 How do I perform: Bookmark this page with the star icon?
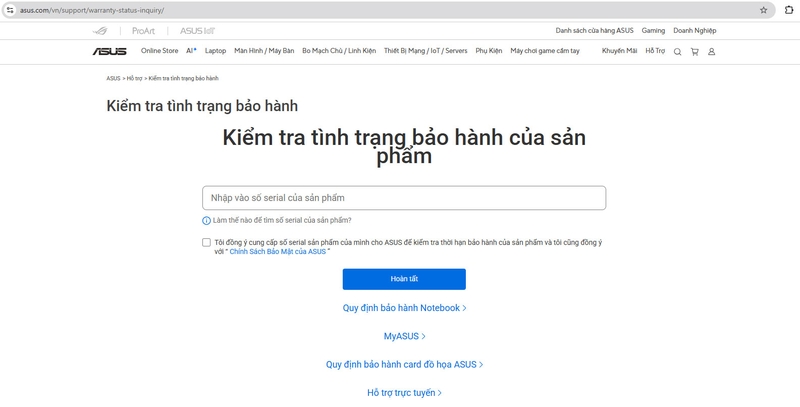pos(763,10)
